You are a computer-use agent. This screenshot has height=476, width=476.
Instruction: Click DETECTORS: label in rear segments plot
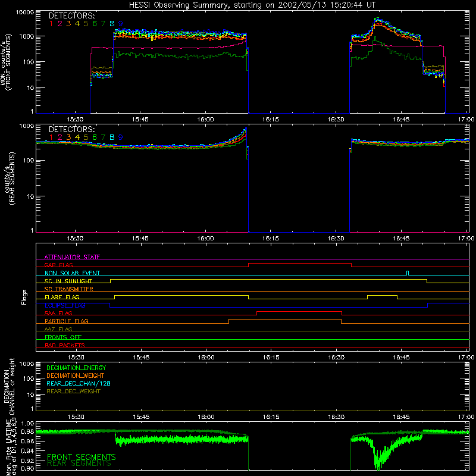(72, 130)
